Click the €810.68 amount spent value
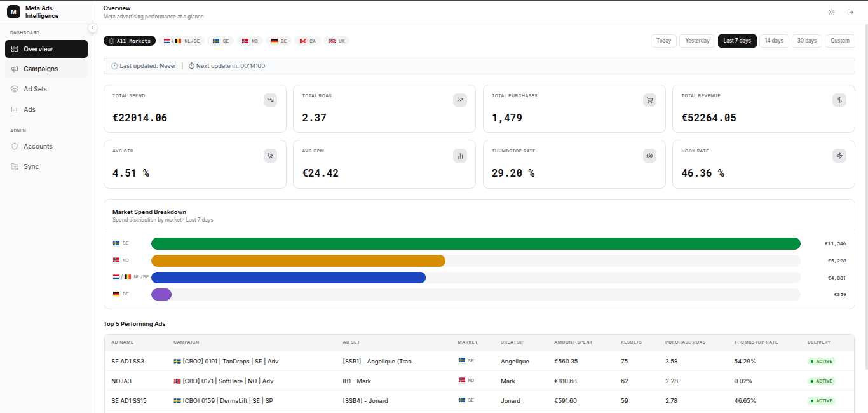 (x=566, y=381)
